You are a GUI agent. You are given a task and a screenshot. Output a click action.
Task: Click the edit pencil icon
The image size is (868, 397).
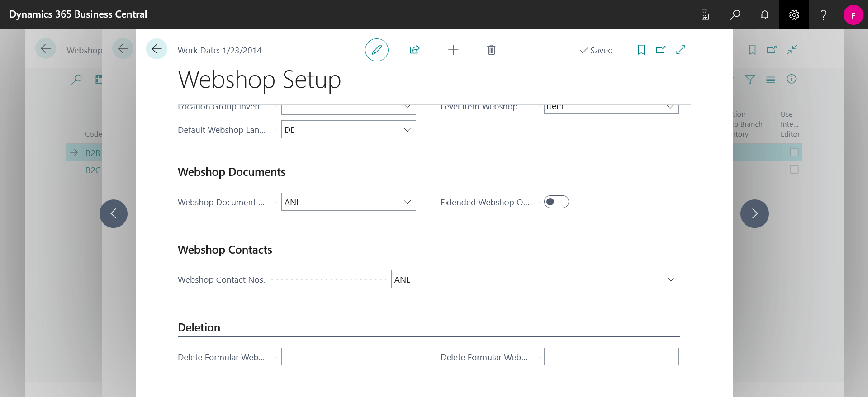377,50
